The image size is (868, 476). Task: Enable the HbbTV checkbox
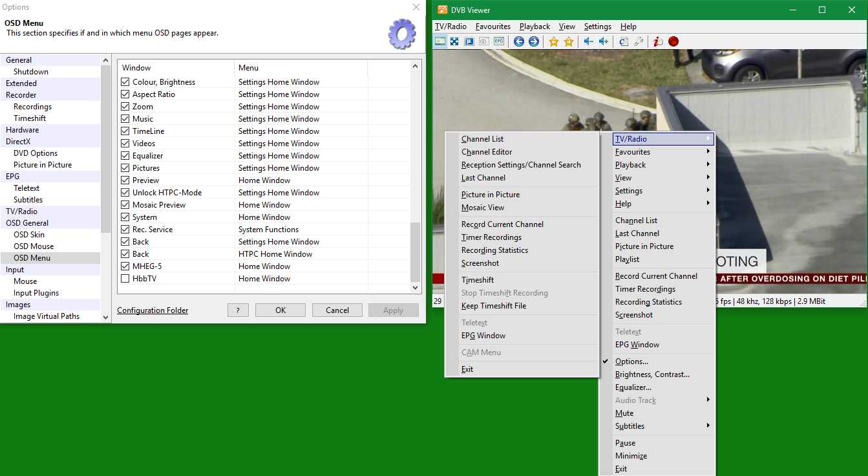(125, 279)
